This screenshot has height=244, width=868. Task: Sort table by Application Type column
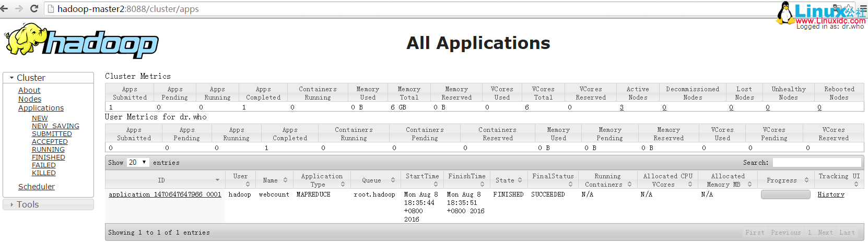click(322, 180)
